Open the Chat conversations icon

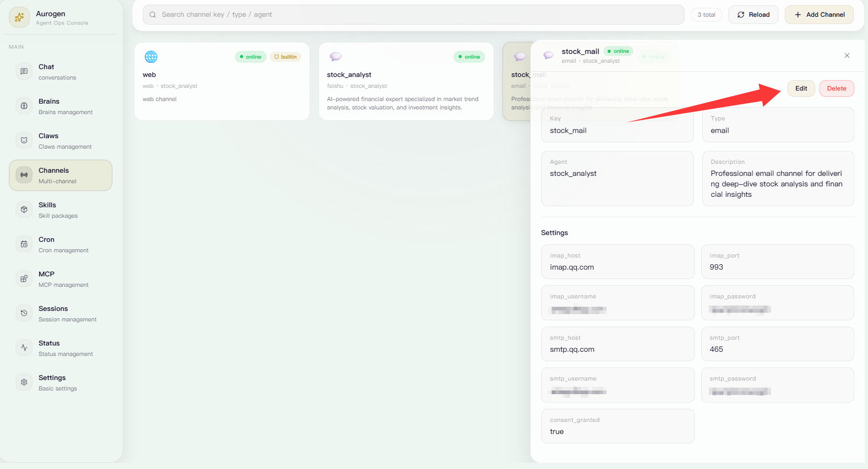click(24, 71)
